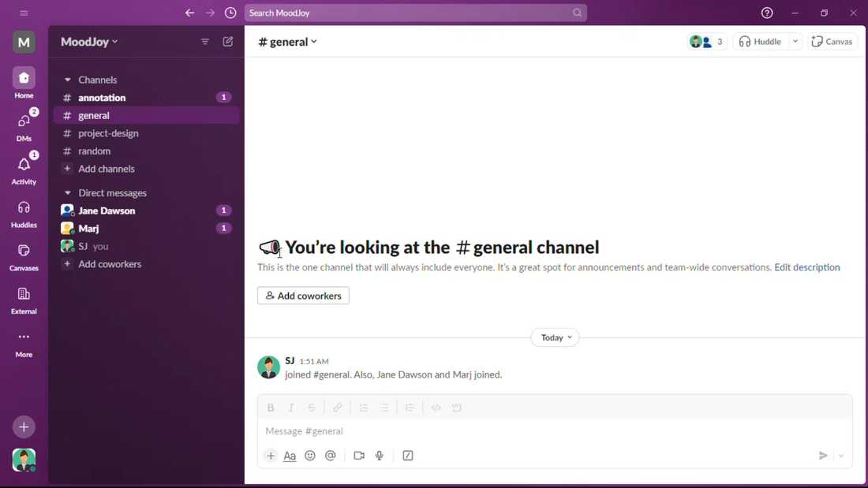The image size is (868, 488).
Task: Toggle italic formatting
Action: click(x=290, y=407)
